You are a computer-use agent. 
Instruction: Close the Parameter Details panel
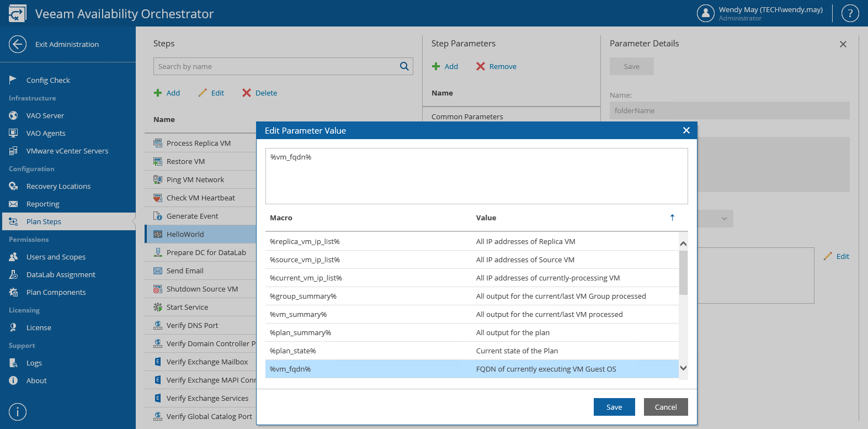(843, 44)
